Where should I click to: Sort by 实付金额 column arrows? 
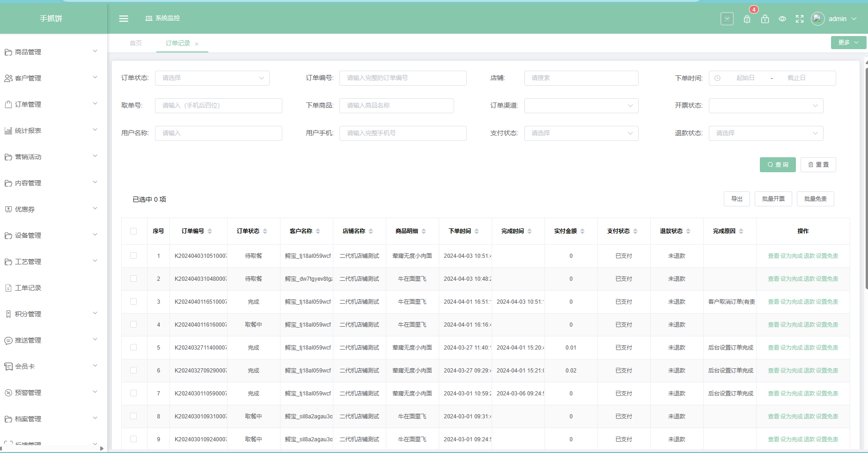[x=582, y=231]
